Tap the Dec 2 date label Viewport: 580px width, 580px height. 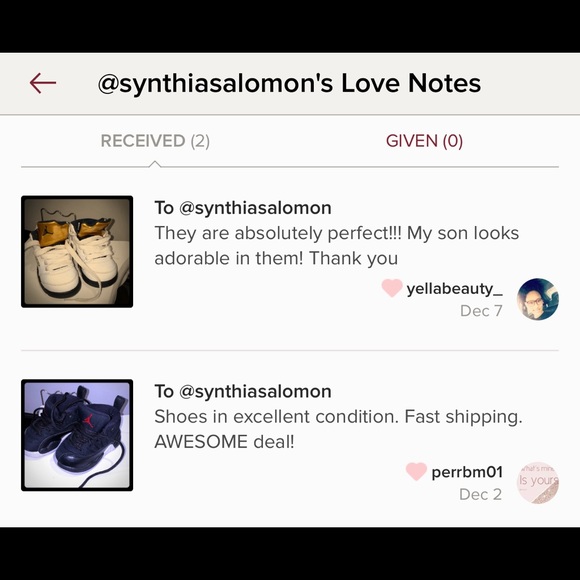(x=480, y=494)
